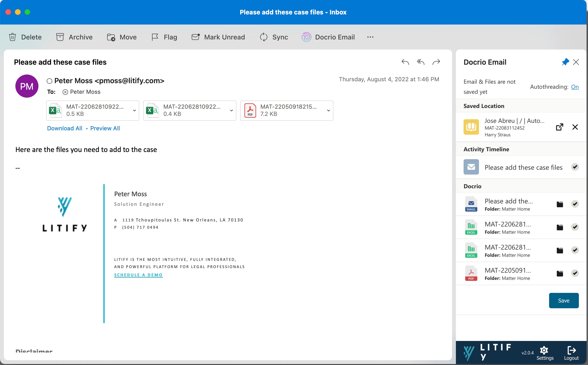Expand the PDF attachment dropdown arrow
588x365 pixels.
coord(328,111)
